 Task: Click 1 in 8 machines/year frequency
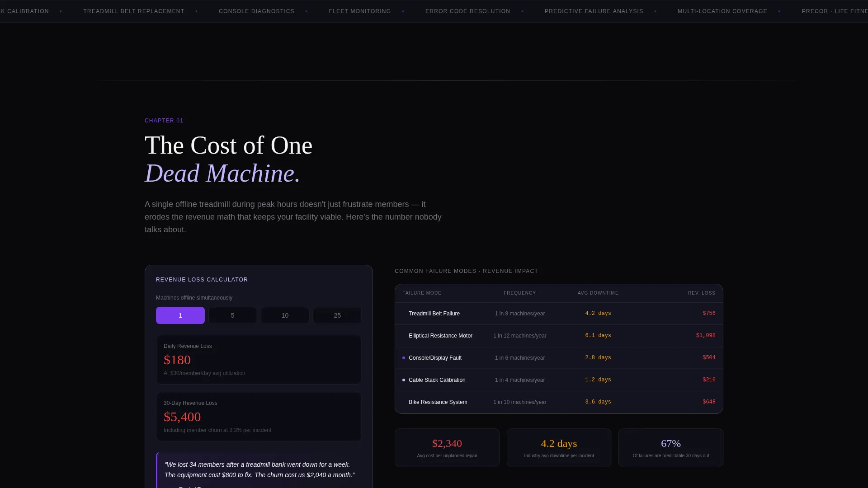click(x=519, y=314)
